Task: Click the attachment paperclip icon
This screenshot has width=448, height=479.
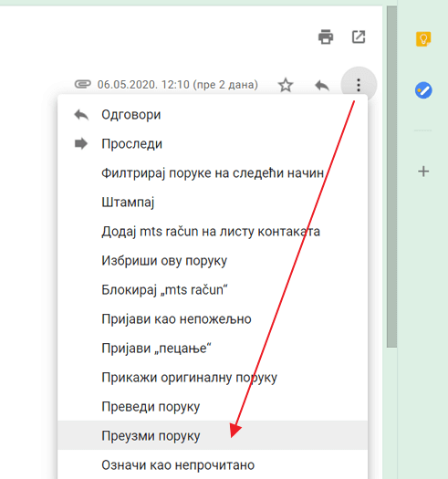Action: coord(83,84)
